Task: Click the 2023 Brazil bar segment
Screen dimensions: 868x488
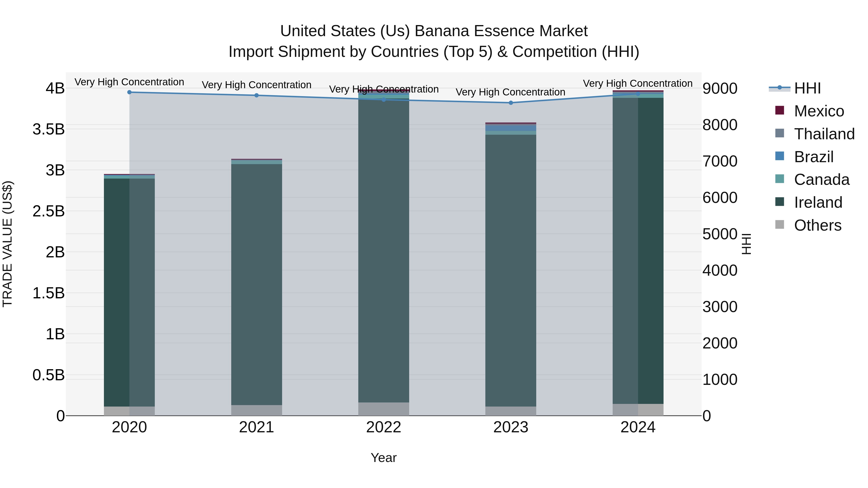Action: 511,128
